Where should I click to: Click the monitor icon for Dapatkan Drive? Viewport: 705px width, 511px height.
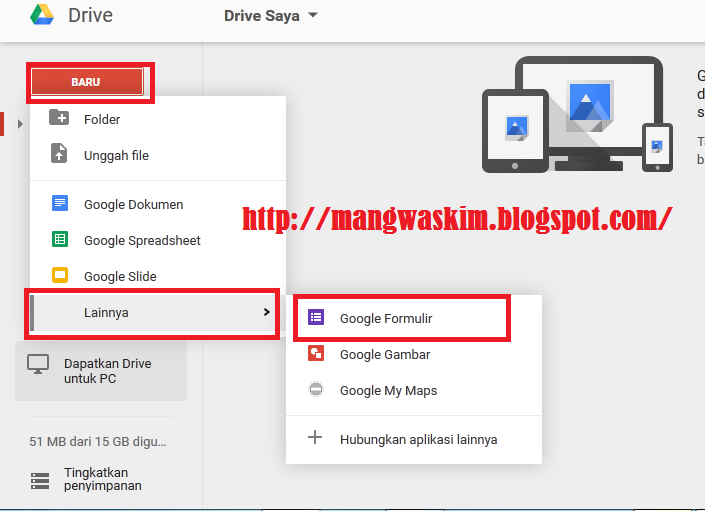click(x=38, y=364)
